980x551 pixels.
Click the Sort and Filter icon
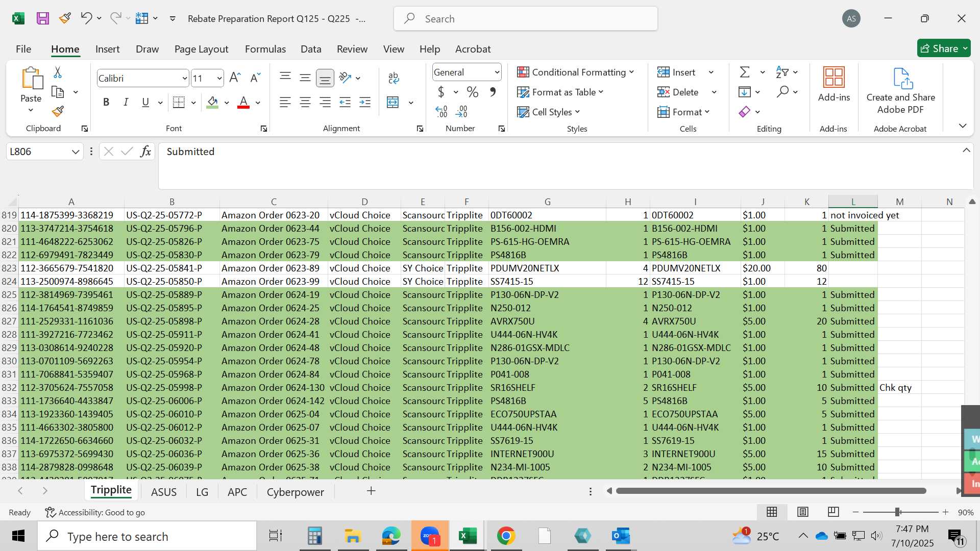pyautogui.click(x=782, y=72)
